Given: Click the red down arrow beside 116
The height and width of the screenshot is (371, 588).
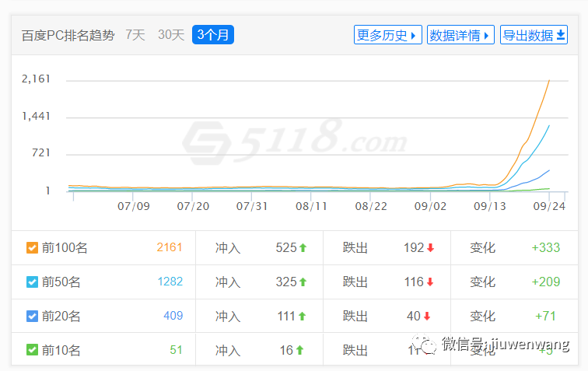Looking at the screenshot, I should click(x=429, y=282).
